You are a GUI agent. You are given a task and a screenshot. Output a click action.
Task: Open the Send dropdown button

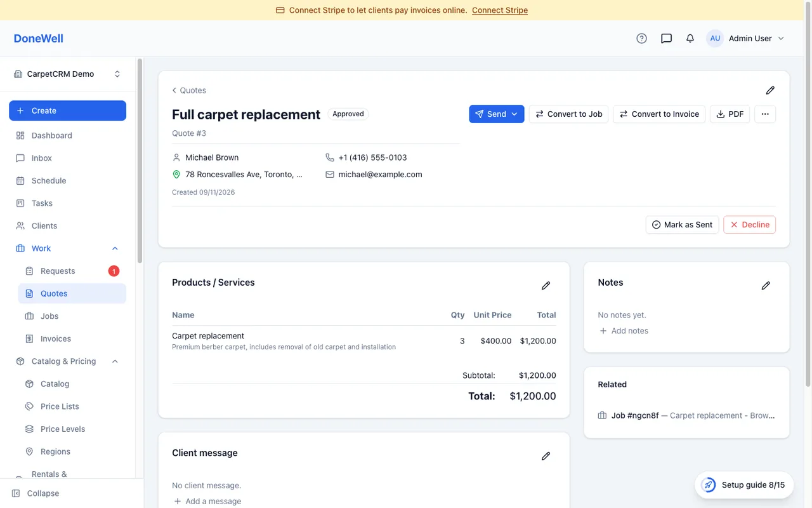tap(497, 114)
